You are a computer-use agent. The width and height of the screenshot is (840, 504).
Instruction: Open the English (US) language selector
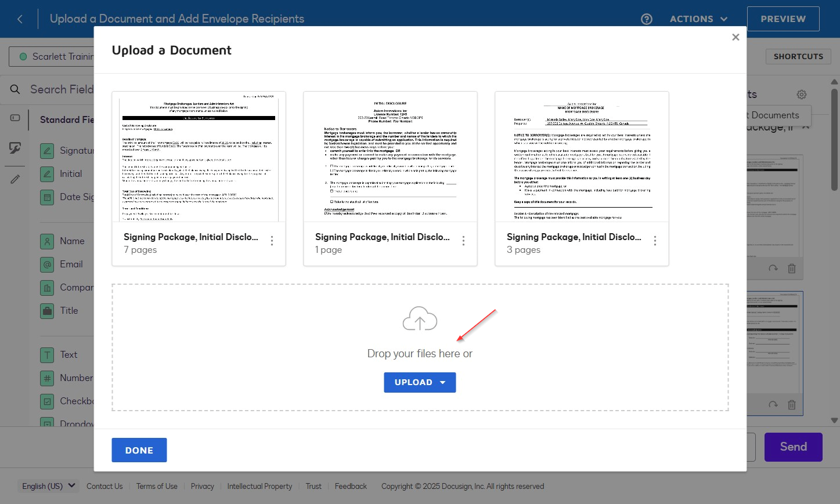49,486
